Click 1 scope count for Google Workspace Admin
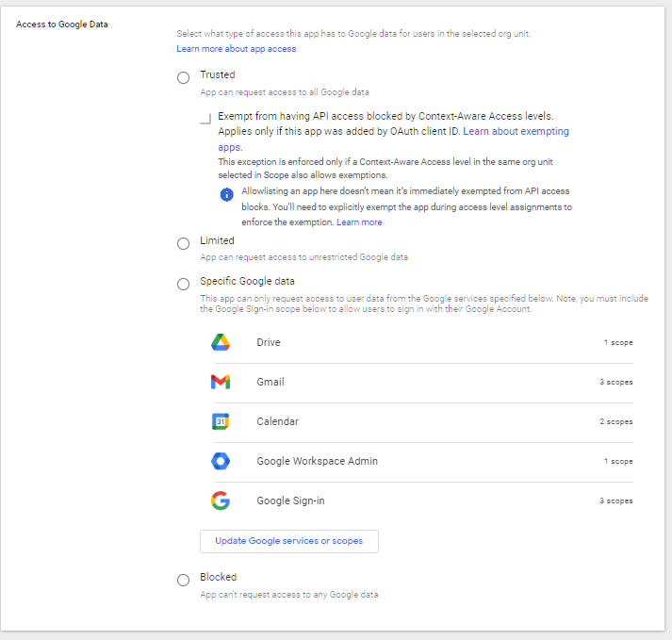 pyautogui.click(x=618, y=461)
